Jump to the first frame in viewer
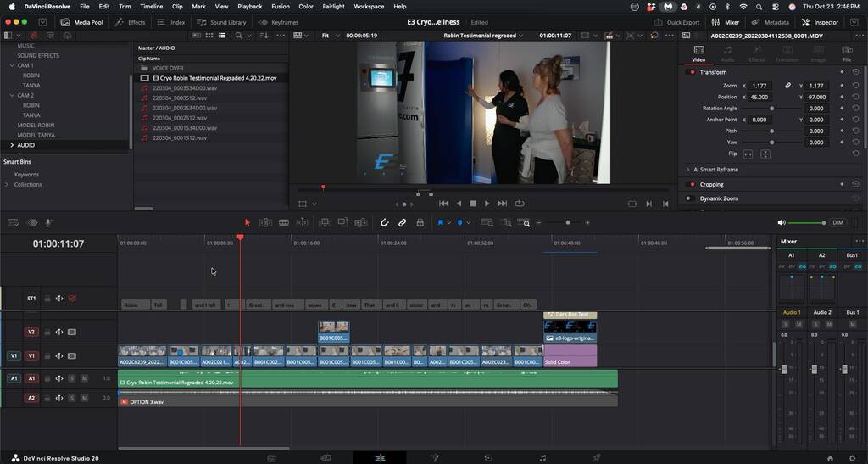This screenshot has width=868, height=464. point(443,204)
